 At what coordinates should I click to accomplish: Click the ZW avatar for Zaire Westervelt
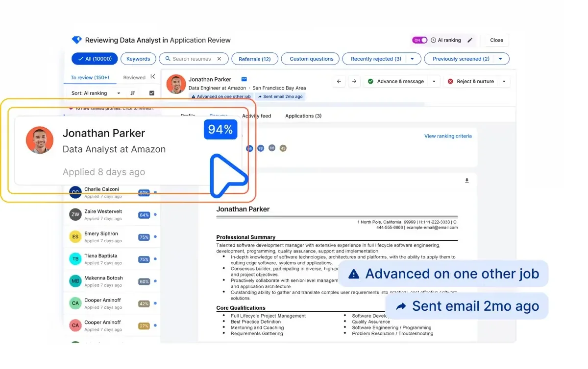[x=75, y=215]
